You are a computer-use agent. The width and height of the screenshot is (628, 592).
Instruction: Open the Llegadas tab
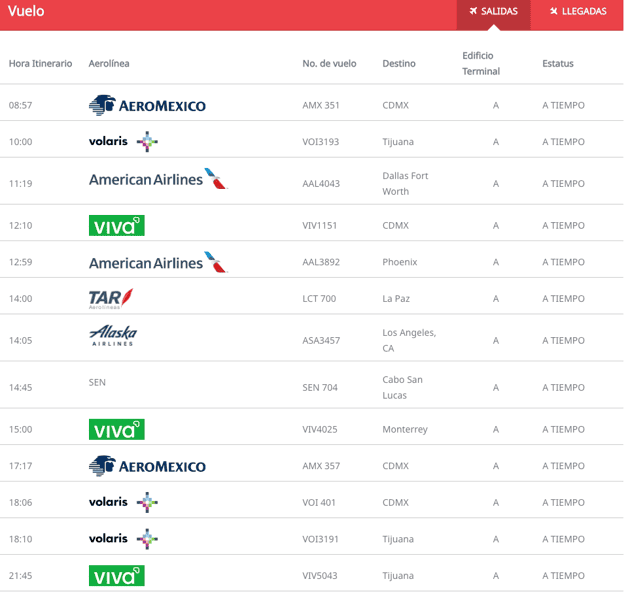coord(577,12)
